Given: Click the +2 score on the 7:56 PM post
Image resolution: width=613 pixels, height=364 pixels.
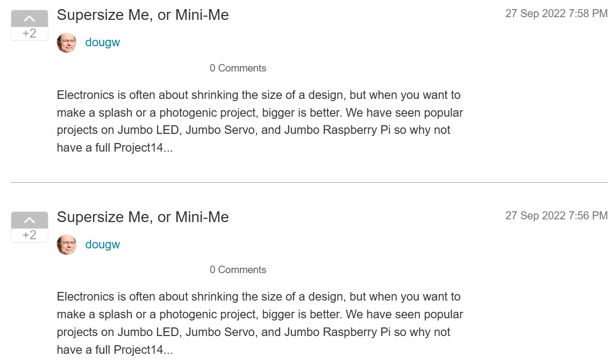Looking at the screenshot, I should coord(30,235).
